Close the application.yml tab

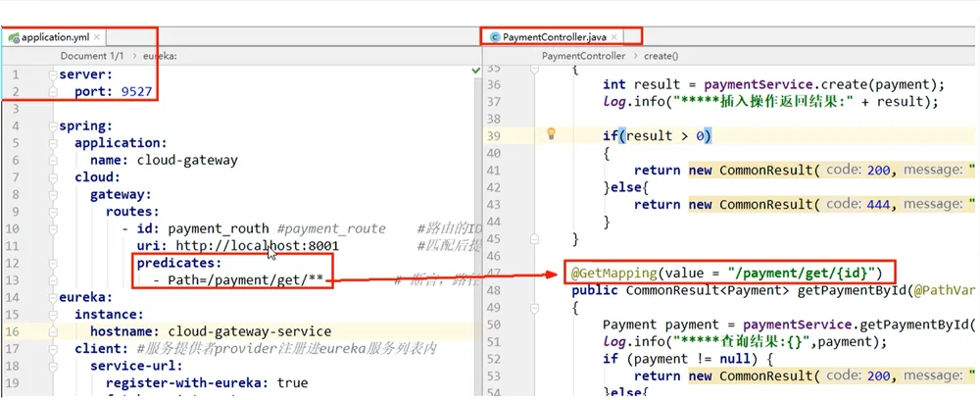pos(97,37)
